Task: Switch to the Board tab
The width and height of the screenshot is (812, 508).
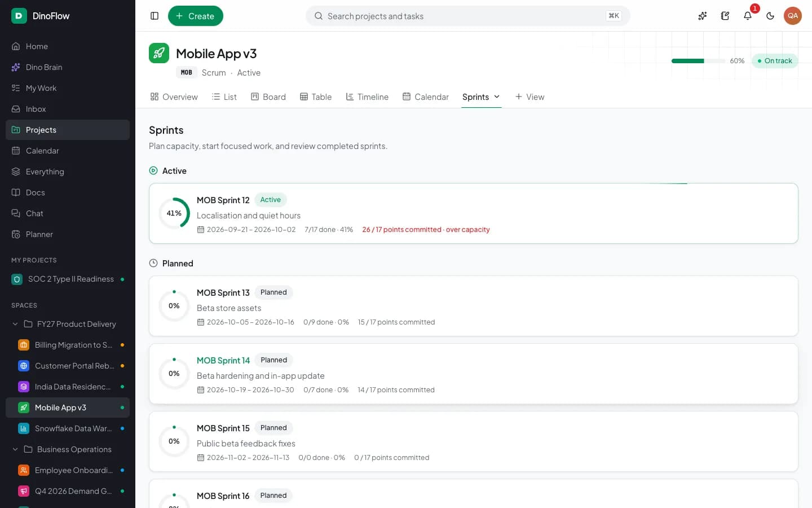Action: click(x=268, y=97)
